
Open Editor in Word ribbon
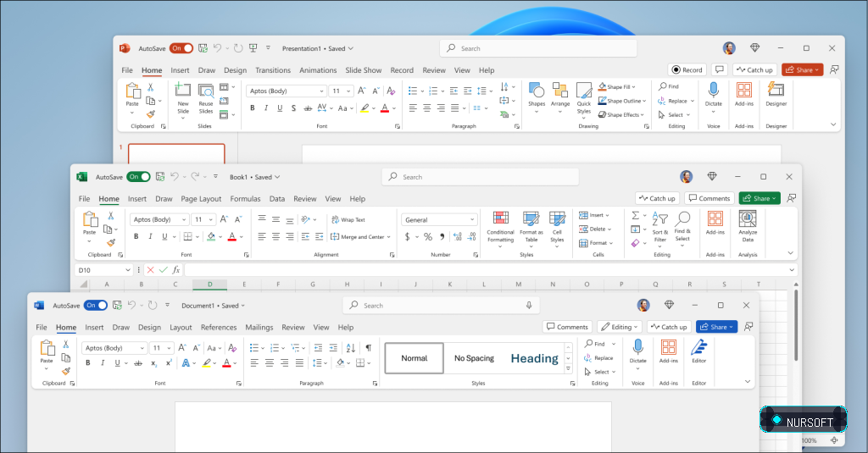tap(699, 351)
